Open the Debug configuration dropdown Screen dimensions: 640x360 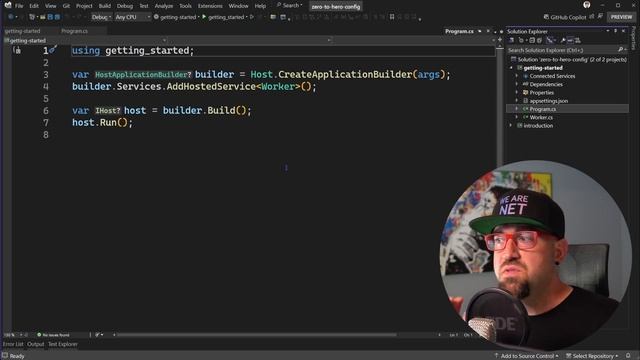pos(101,17)
